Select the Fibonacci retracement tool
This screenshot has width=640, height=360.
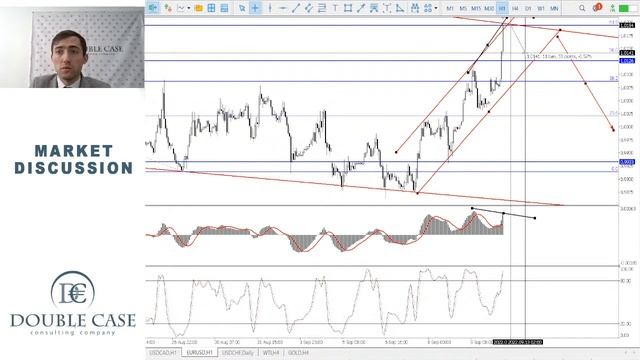pyautogui.click(x=322, y=8)
